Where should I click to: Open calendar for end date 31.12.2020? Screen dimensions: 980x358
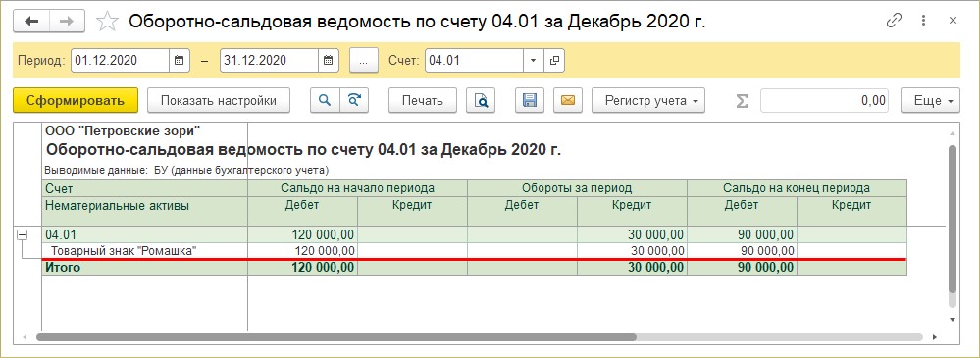pos(328,61)
